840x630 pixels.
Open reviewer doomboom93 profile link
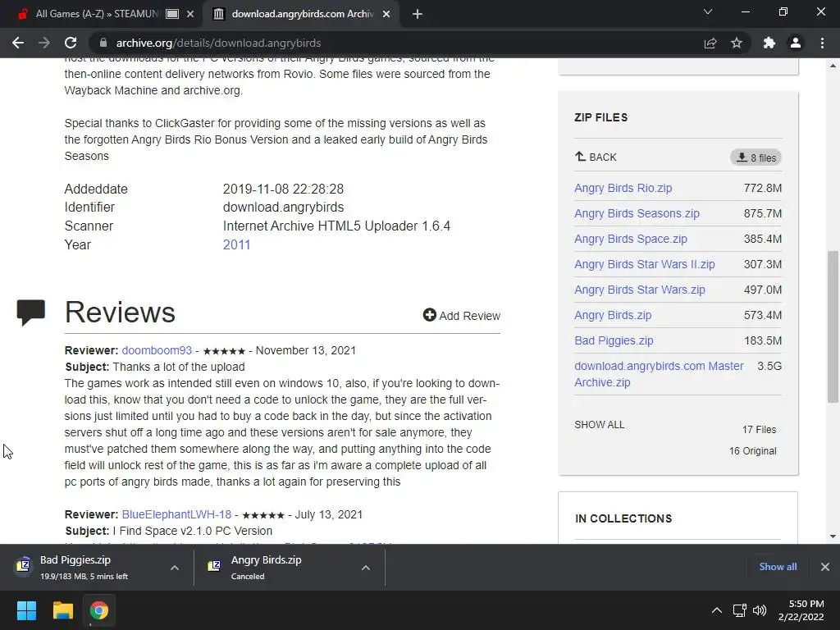click(x=157, y=350)
